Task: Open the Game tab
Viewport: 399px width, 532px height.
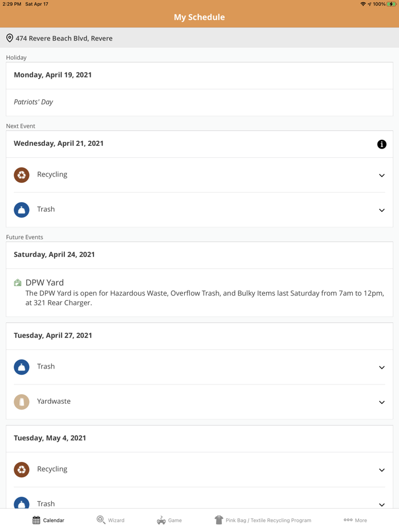Action: point(169,520)
